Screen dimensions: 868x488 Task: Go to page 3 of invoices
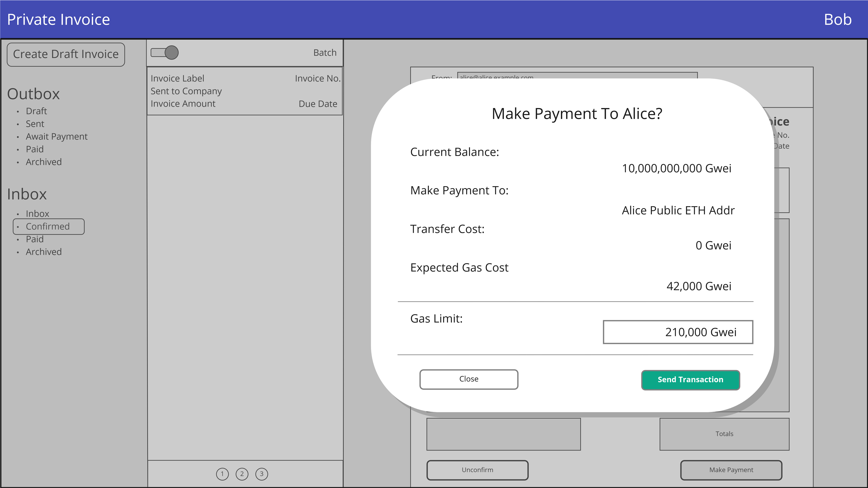(x=262, y=474)
